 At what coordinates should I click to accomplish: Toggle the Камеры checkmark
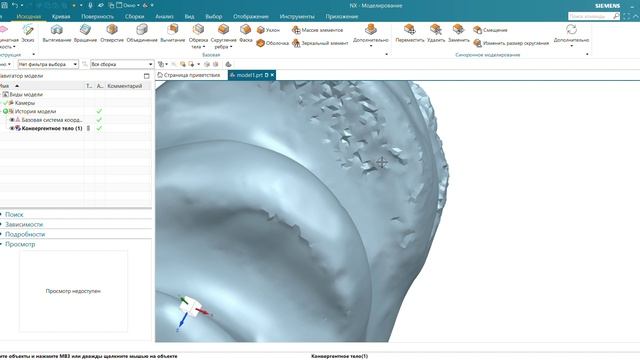click(x=5, y=103)
